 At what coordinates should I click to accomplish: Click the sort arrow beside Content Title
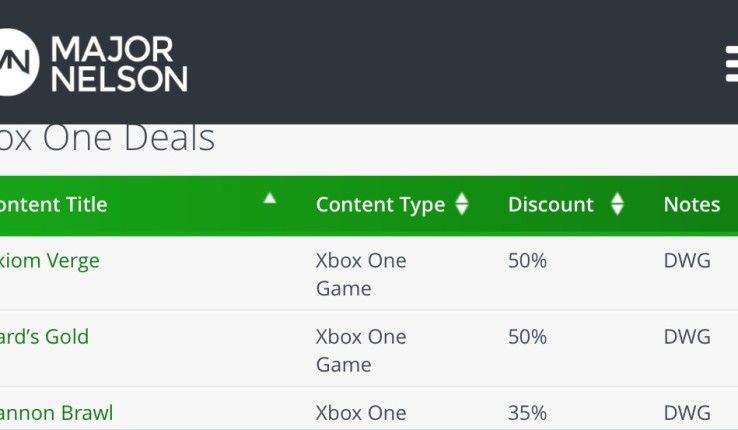click(269, 199)
